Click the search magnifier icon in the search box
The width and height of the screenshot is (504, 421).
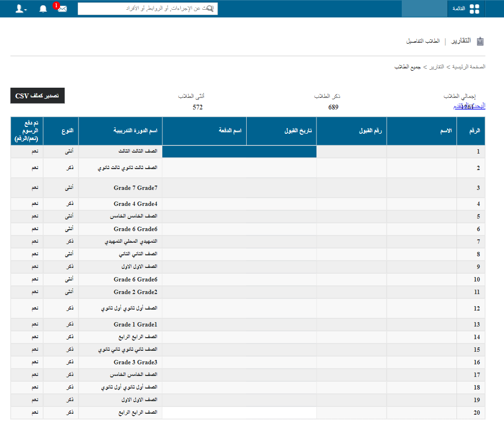coord(210,9)
